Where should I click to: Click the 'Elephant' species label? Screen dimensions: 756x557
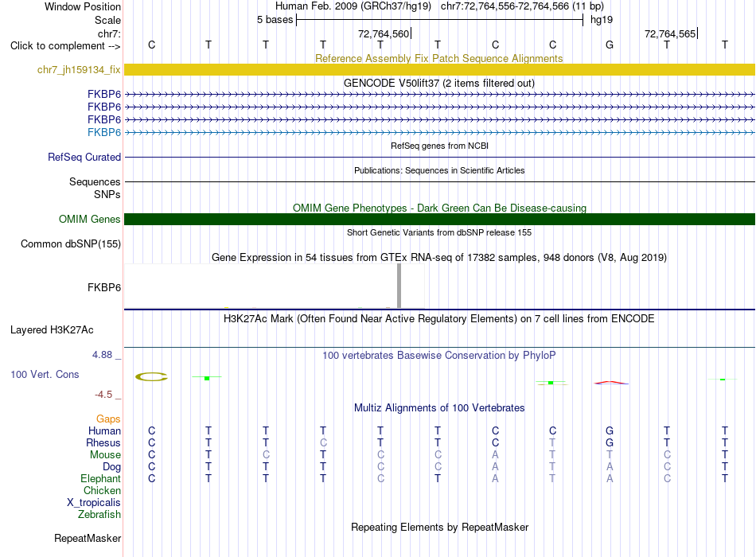(x=100, y=478)
